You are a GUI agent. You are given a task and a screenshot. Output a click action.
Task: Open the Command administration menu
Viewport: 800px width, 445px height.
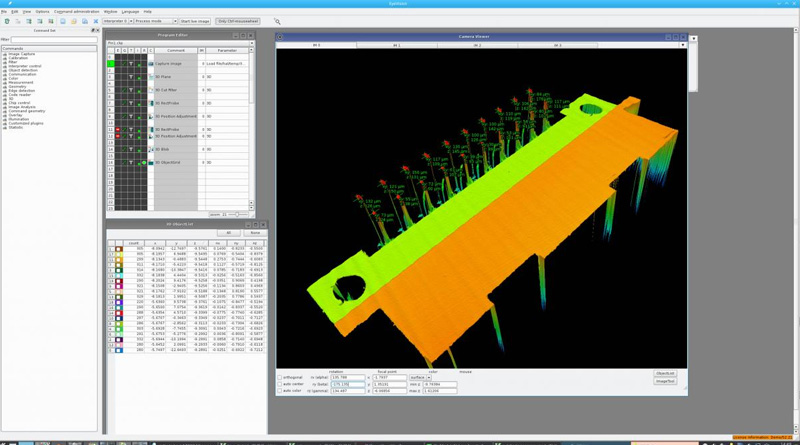[x=76, y=11]
